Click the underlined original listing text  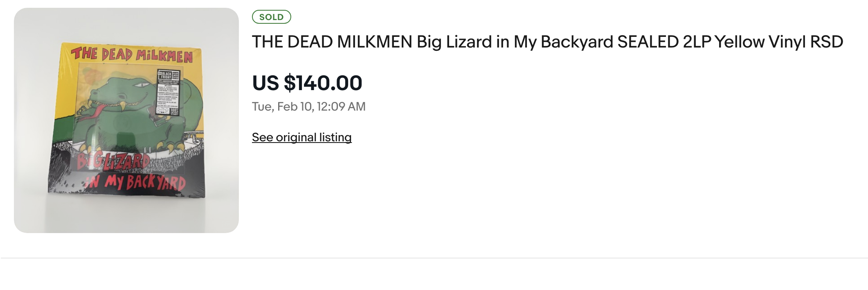pos(302,138)
